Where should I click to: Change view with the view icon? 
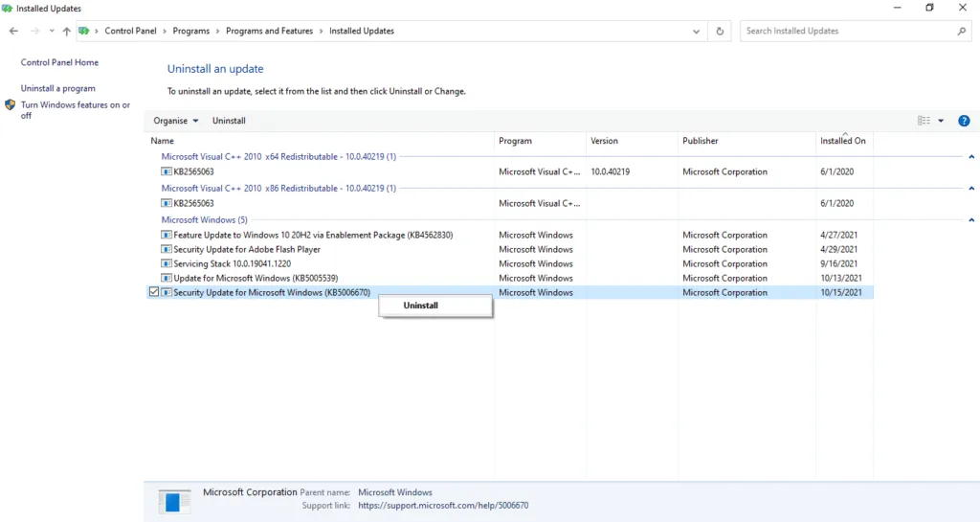[924, 121]
